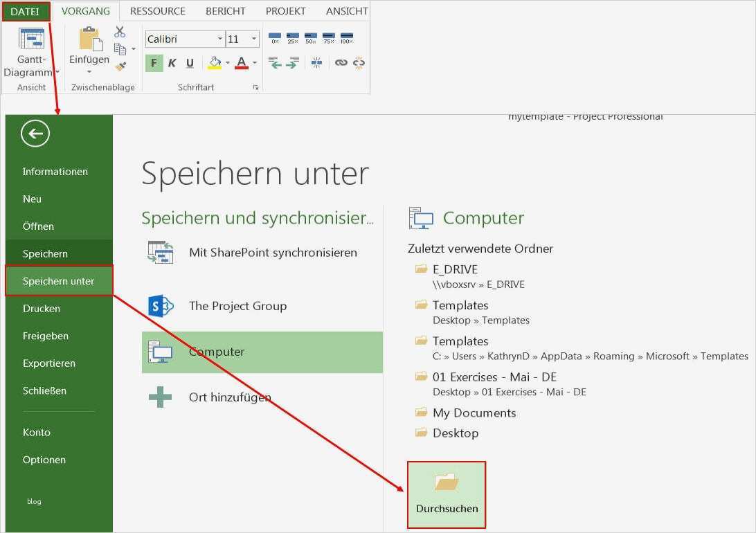Click the split task icon
Screen dimensions: 756x533
coord(317,62)
